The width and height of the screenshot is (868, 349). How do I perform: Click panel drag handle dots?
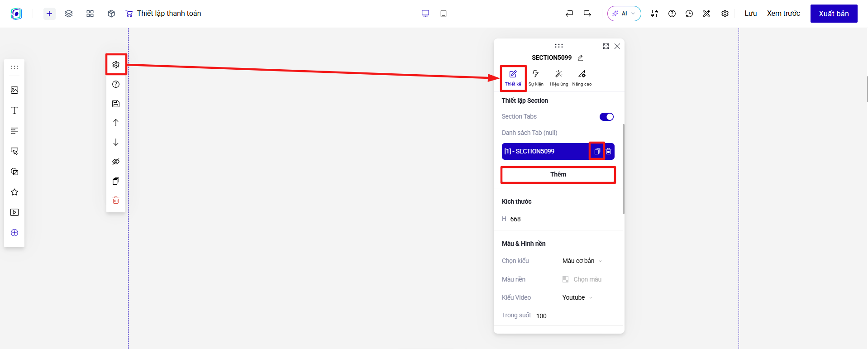pos(559,45)
